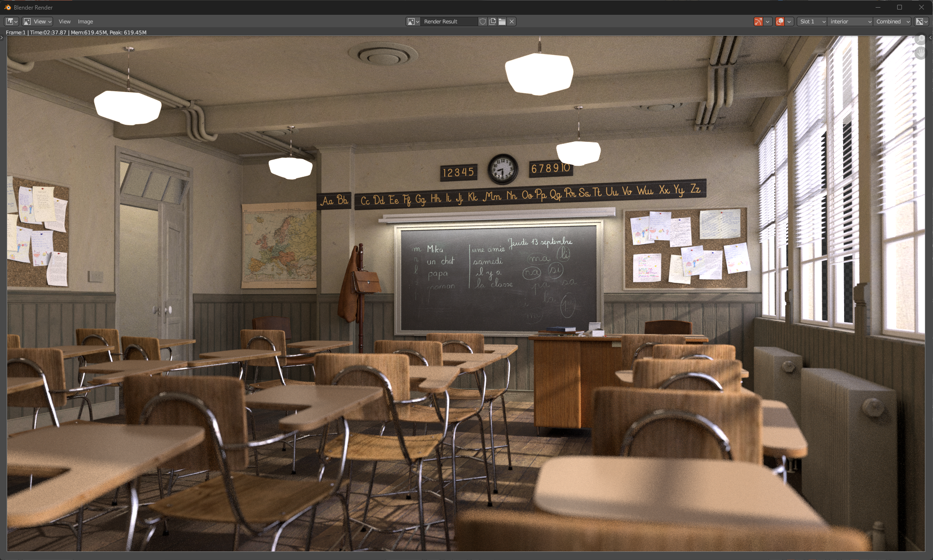The image size is (933, 560).
Task: Open the View mode dropdown
Action: point(37,22)
